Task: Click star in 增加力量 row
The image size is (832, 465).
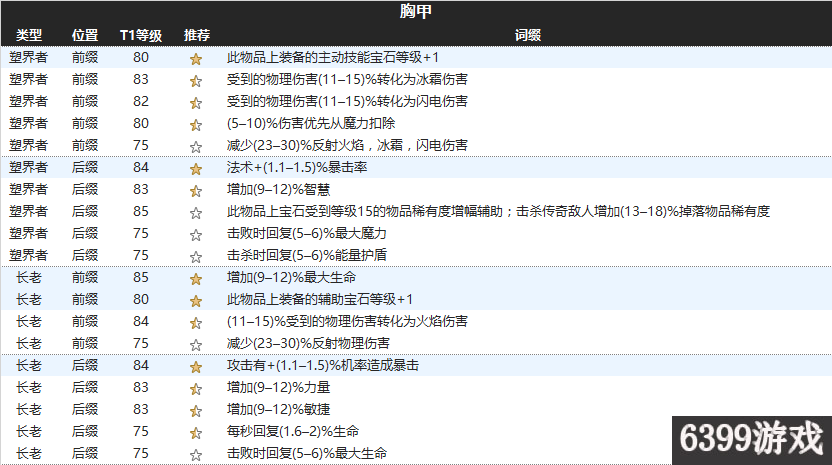Action: pyautogui.click(x=196, y=389)
